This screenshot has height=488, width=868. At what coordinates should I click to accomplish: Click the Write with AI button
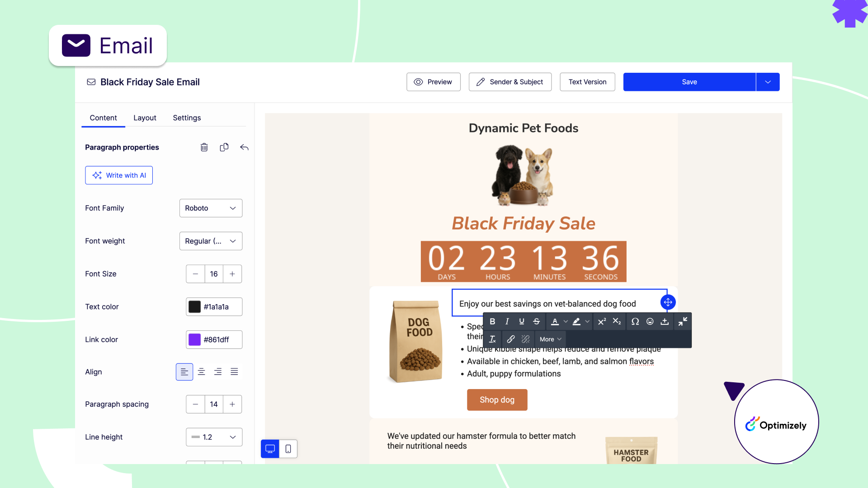119,175
